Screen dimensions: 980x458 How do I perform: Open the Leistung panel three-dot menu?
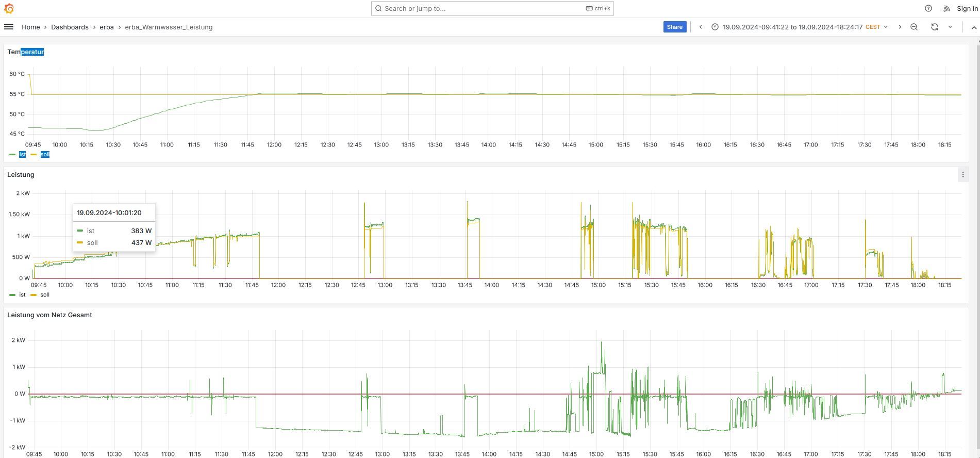(962, 175)
